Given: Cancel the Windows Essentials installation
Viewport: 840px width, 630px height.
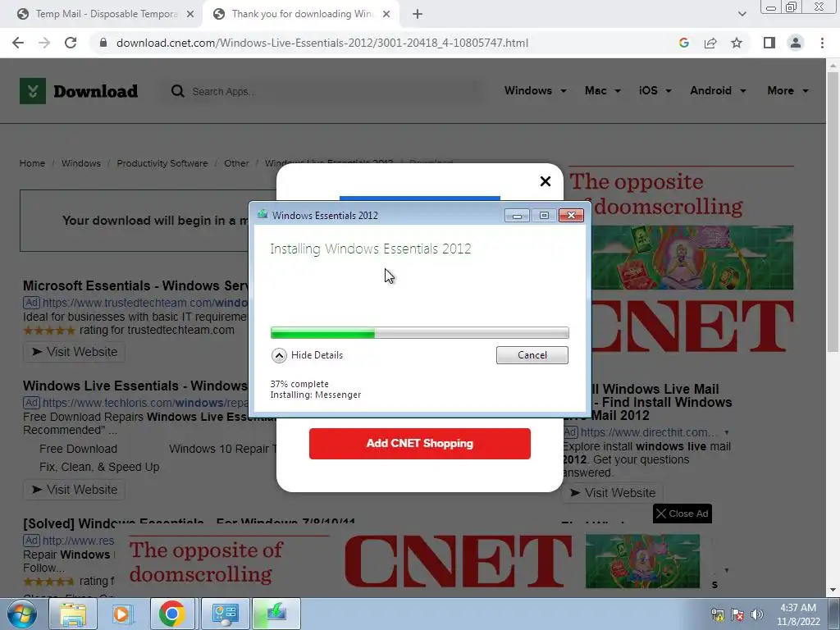Looking at the screenshot, I should click(532, 355).
